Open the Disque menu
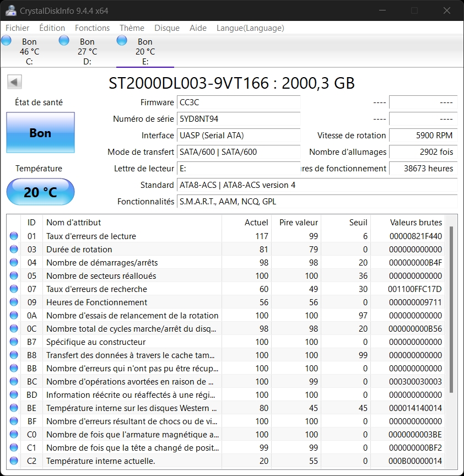The height and width of the screenshot is (476, 464). (x=167, y=28)
